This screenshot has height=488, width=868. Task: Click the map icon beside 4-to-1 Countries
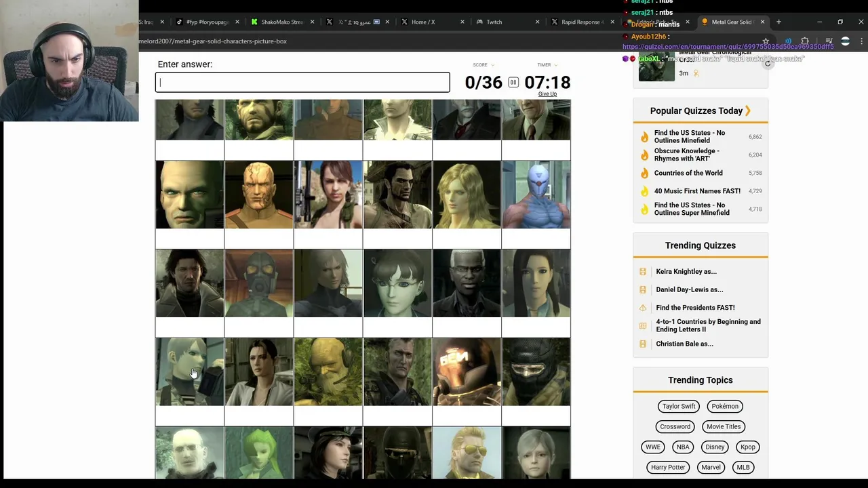[643, 326]
